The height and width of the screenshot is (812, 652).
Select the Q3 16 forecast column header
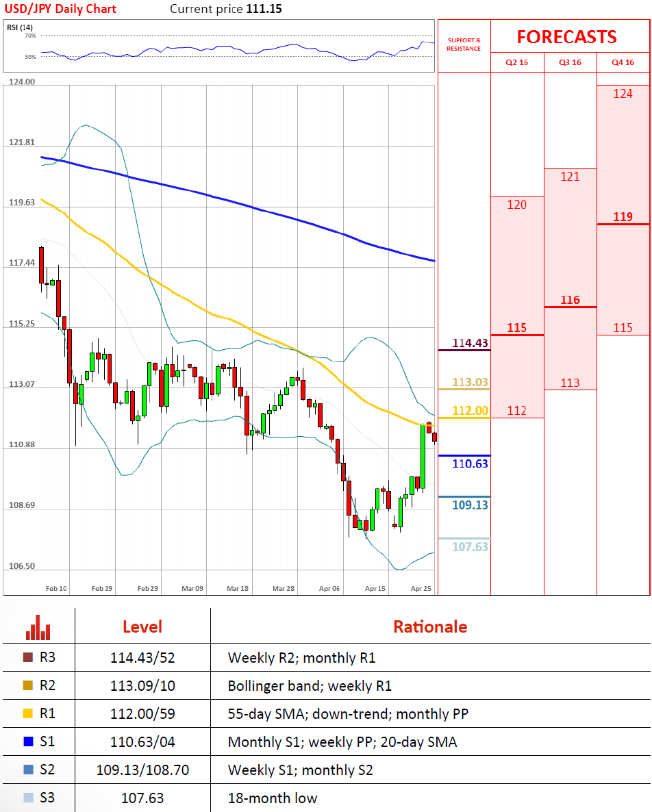click(570, 62)
